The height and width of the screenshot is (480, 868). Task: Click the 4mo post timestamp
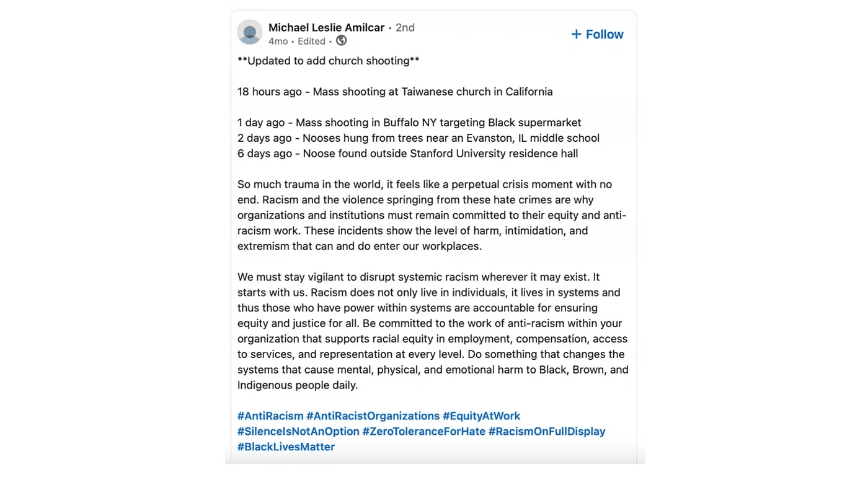point(278,41)
